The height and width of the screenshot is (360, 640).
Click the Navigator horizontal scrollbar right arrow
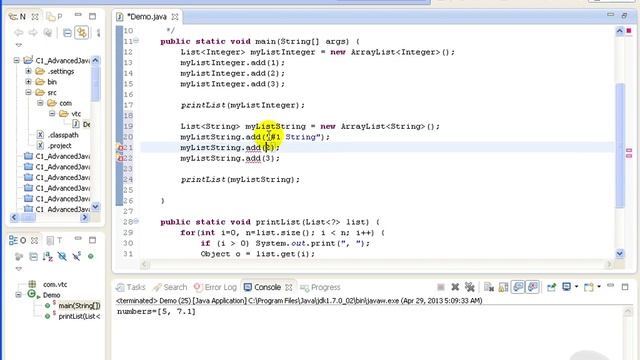tap(84, 218)
